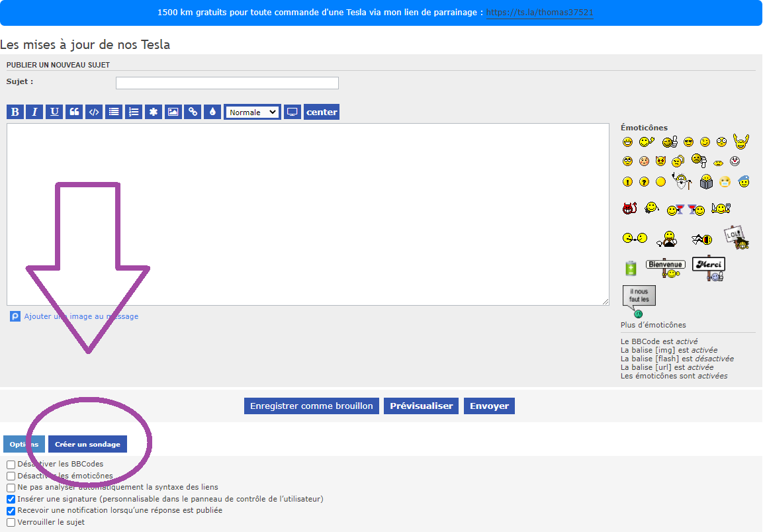Insert the question mark emoticon

pos(644,181)
